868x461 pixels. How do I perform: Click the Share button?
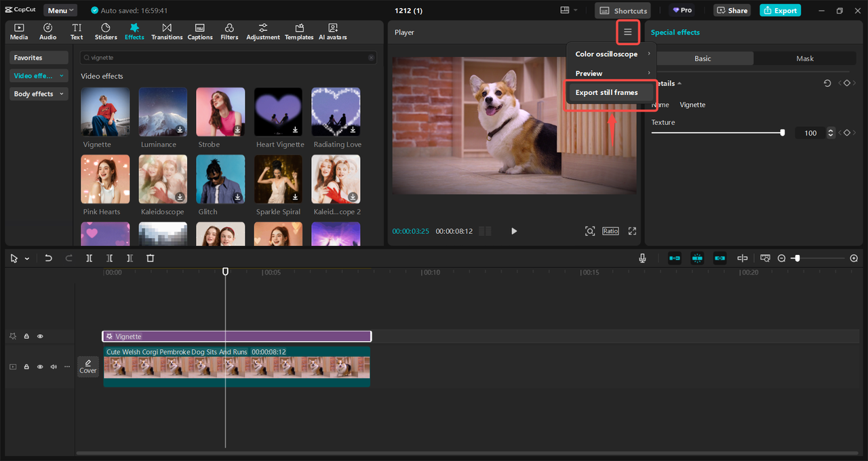pos(732,10)
